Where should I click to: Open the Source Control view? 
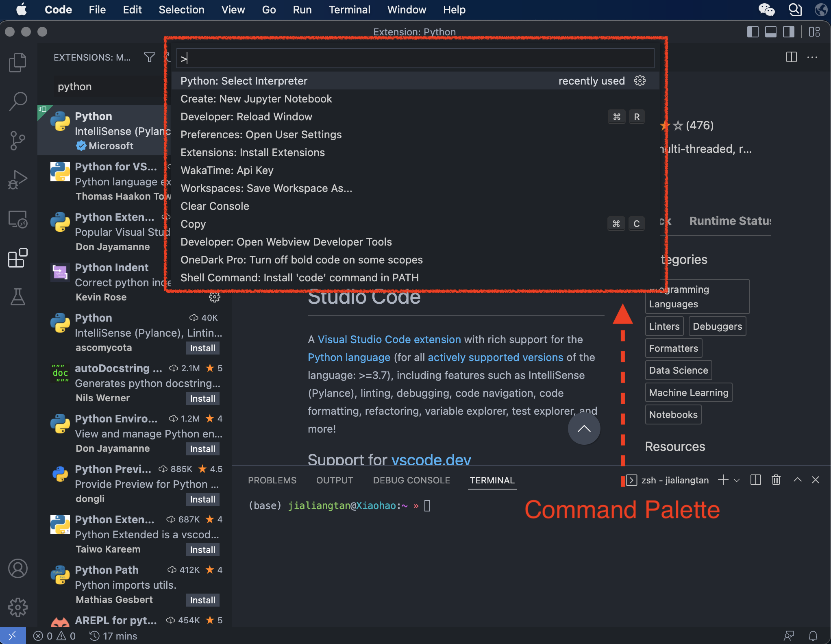17,140
